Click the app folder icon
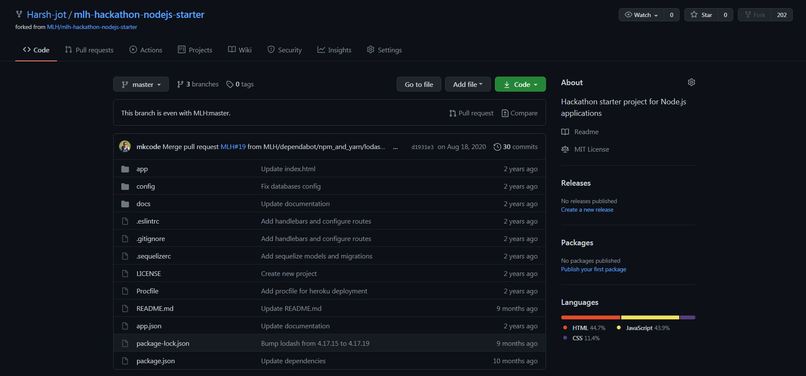 tap(125, 169)
